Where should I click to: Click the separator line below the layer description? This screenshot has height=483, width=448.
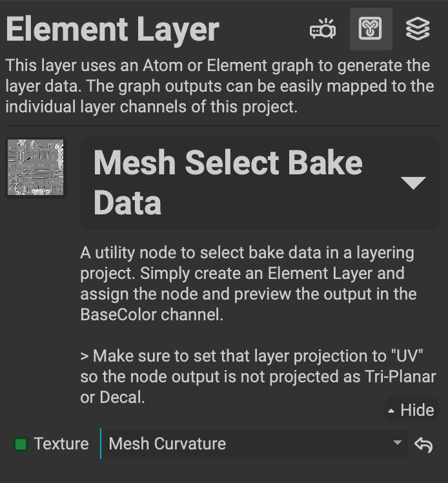(223, 126)
